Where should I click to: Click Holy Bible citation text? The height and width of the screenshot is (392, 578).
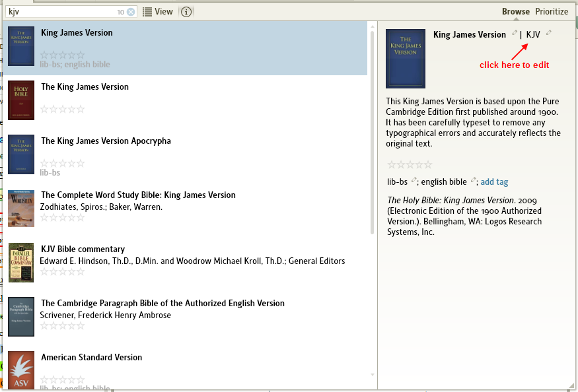464,216
